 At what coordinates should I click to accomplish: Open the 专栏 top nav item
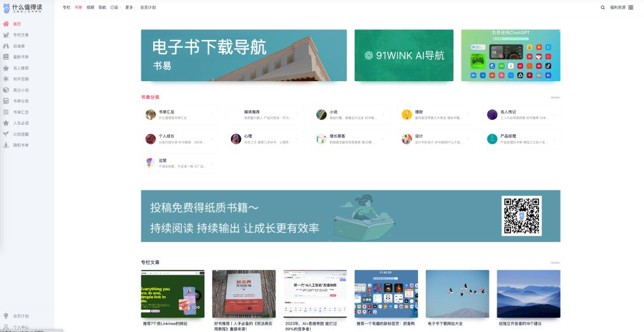pos(67,7)
